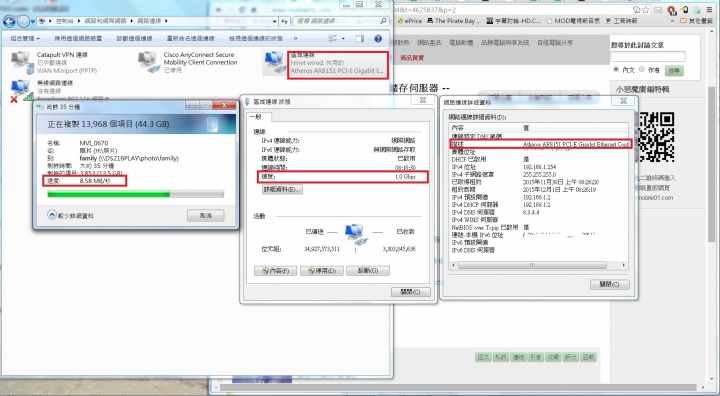
Task: Click 商品買賣 red link on webpage
Action: pos(412,58)
